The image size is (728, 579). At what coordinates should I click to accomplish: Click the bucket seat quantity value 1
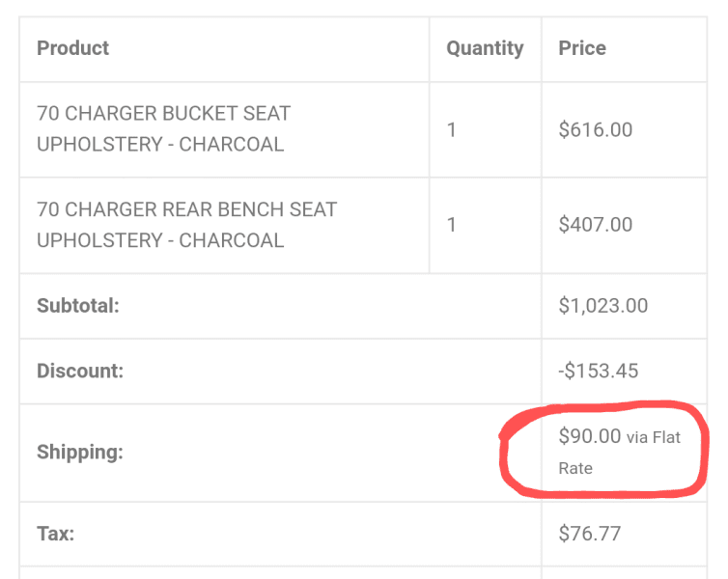coord(451,129)
